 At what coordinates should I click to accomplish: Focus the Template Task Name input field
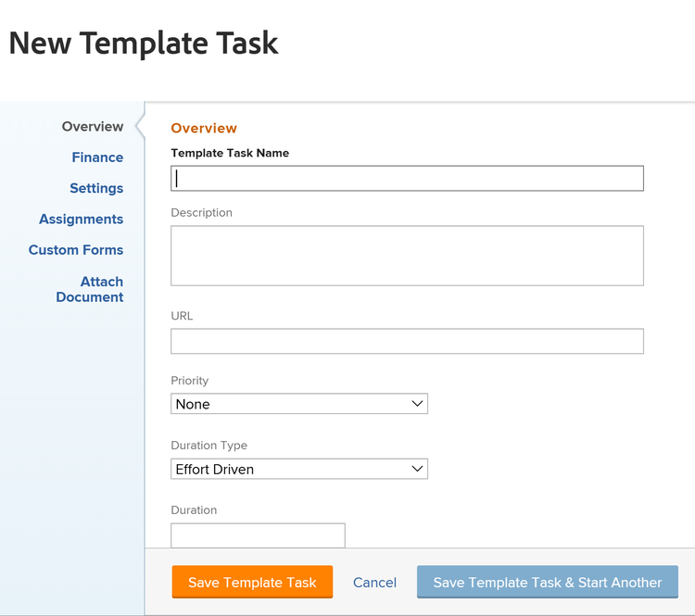click(407, 179)
